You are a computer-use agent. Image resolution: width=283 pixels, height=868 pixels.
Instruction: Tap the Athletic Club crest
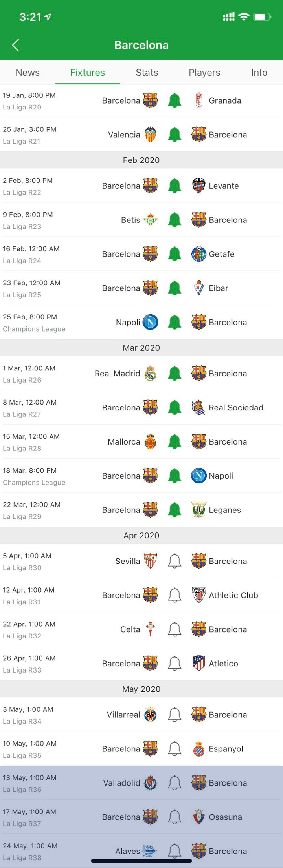pyautogui.click(x=199, y=595)
